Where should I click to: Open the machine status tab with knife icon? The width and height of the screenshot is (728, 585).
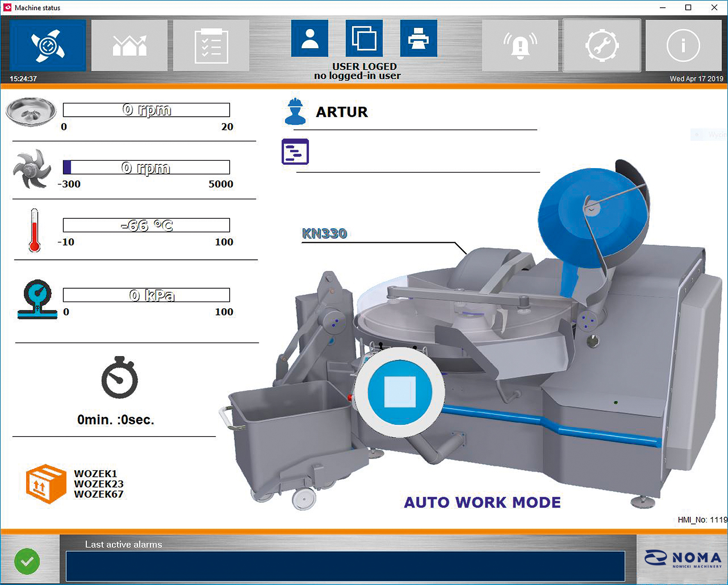(x=48, y=45)
